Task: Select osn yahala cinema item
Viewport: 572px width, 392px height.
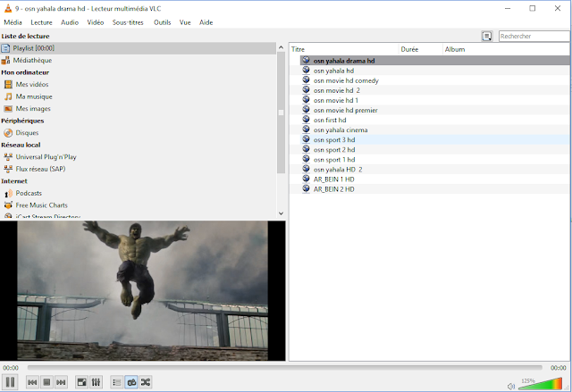Action: pos(435,129)
